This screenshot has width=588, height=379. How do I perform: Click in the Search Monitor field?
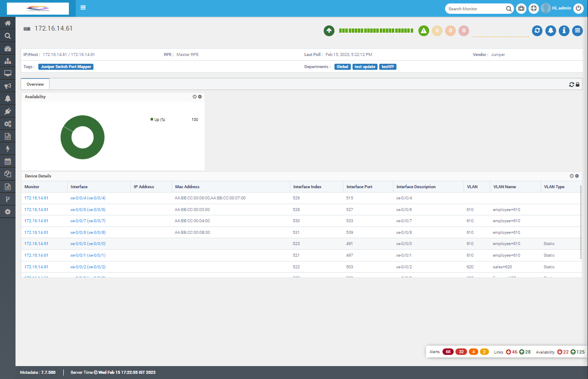[476, 9]
